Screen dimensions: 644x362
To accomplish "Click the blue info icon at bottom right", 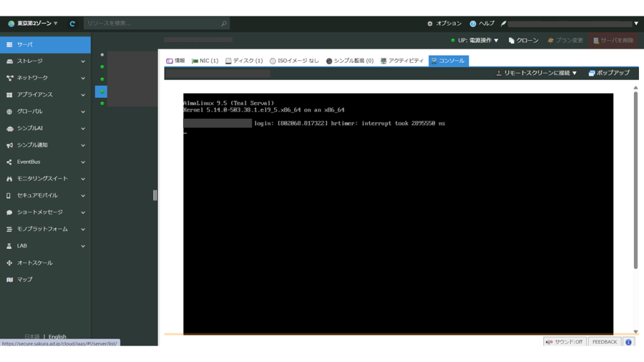I will [x=628, y=342].
